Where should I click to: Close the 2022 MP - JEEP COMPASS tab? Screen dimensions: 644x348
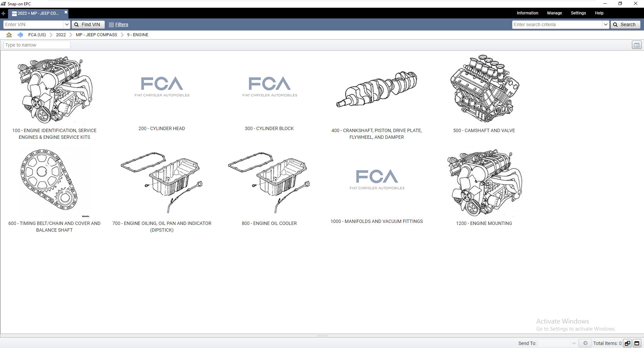(66, 12)
